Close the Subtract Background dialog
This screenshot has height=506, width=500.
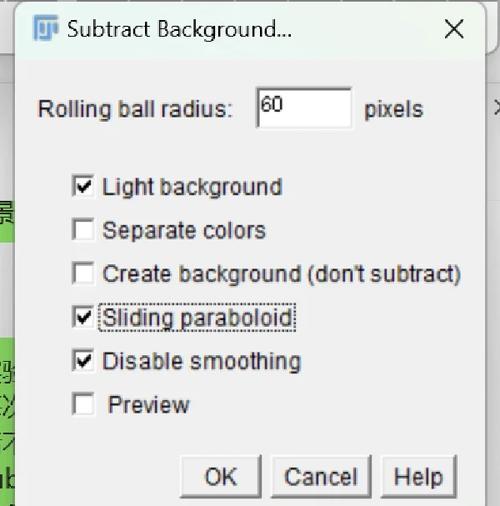tap(454, 29)
